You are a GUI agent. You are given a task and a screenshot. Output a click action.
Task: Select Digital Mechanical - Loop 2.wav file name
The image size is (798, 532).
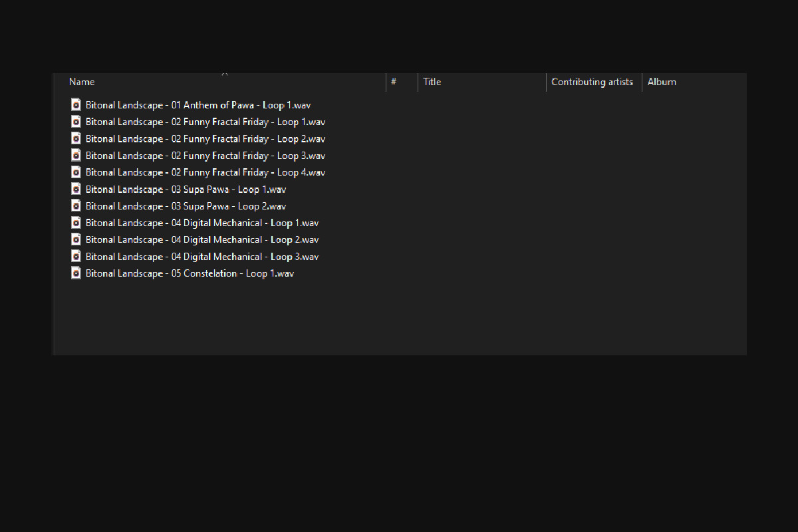201,239
